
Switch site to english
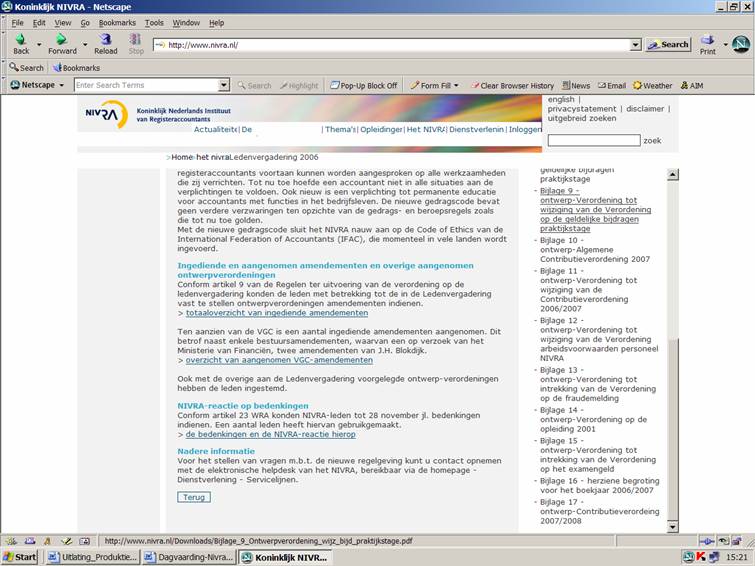point(561,99)
